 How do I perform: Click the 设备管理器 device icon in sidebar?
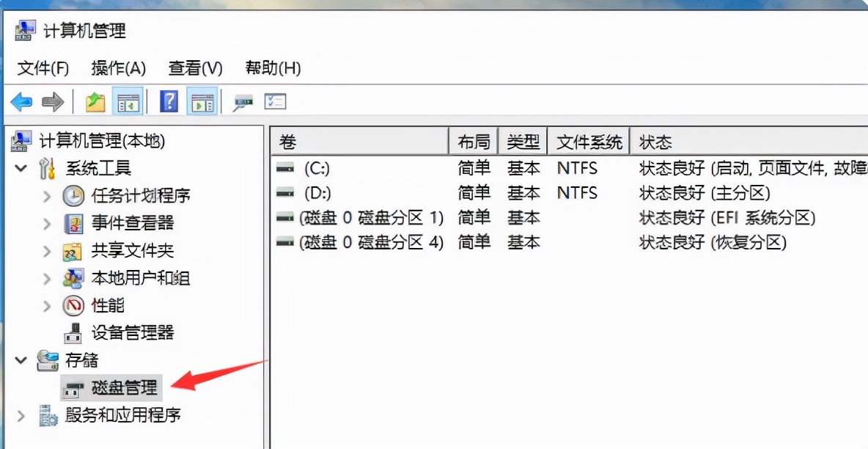coord(75,332)
